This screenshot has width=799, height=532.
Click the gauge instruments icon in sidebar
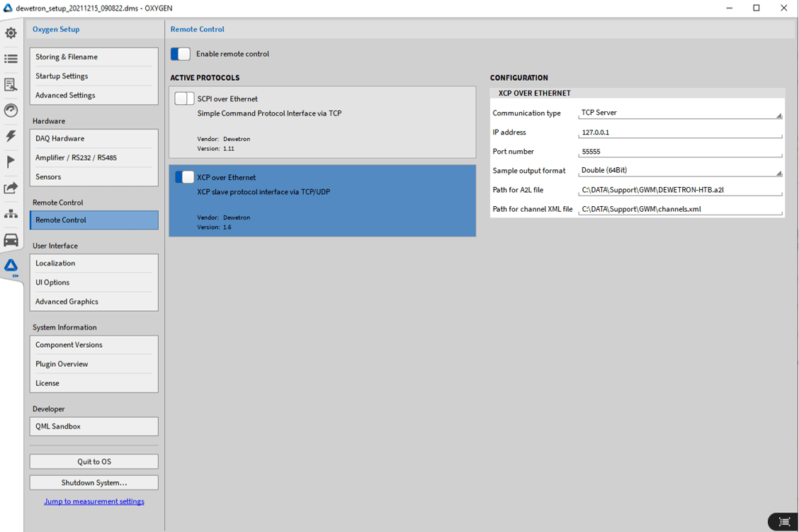click(x=11, y=110)
